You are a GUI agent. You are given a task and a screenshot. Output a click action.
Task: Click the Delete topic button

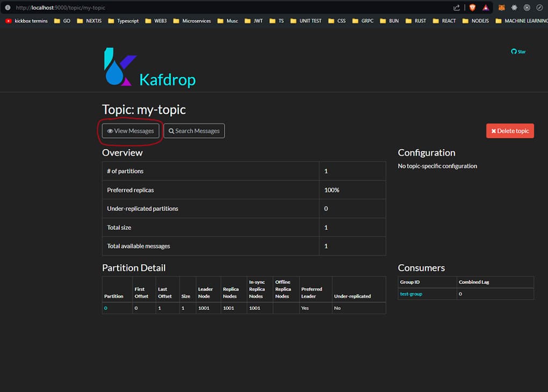point(510,130)
